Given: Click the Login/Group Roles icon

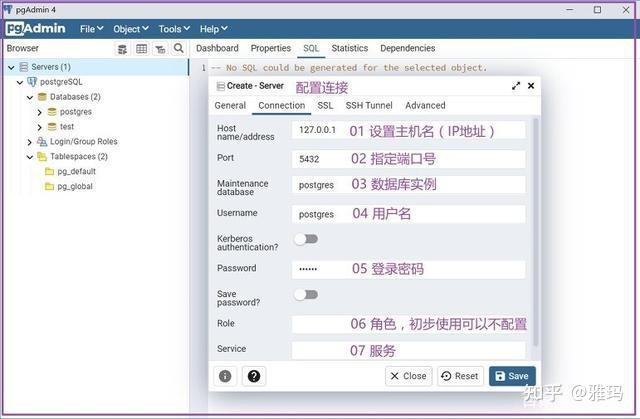Looking at the screenshot, I should tap(42, 142).
